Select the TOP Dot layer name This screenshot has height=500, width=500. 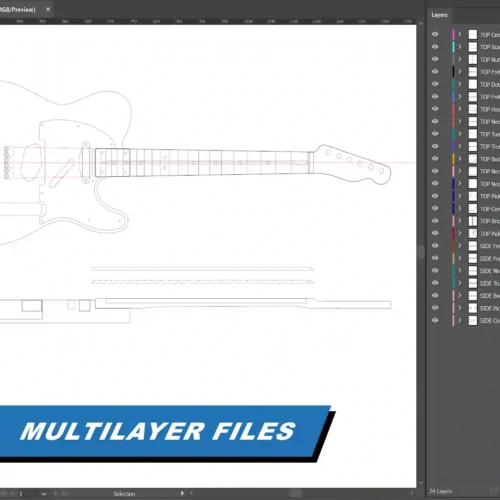tap(490, 84)
